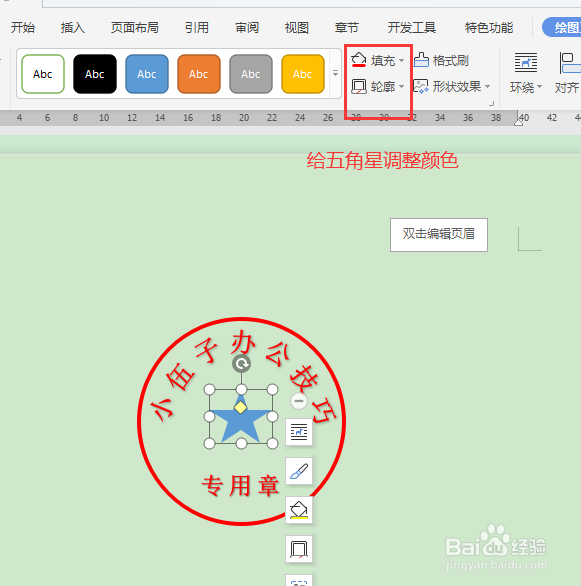The image size is (581, 586).
Task: Apply the gray Abc shape style
Action: (x=251, y=74)
